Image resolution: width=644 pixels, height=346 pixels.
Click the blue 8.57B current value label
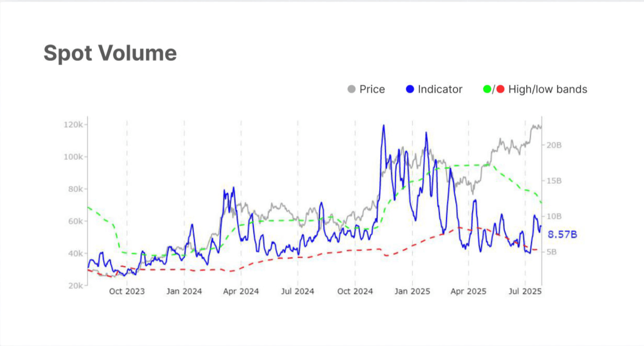click(x=563, y=234)
